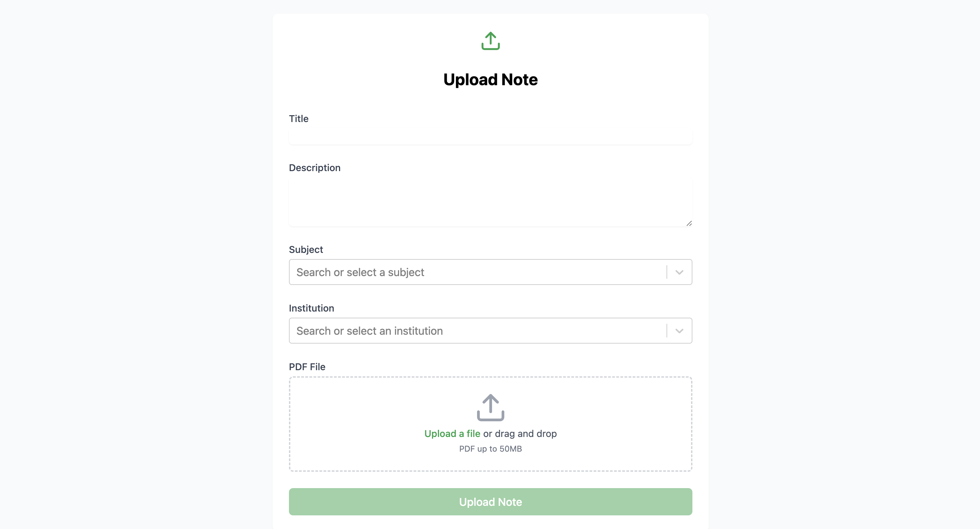Expand the Institution dropdown chevron
Image resolution: width=980 pixels, height=529 pixels.
[x=679, y=331]
